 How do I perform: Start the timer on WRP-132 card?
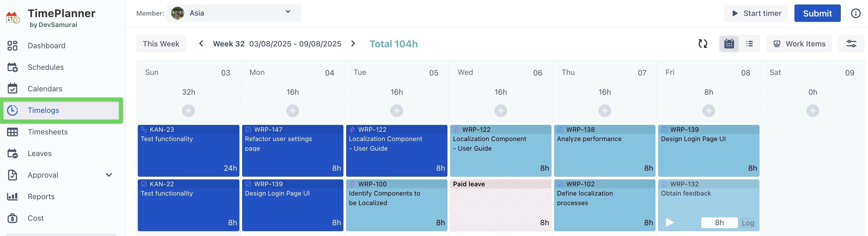(670, 223)
